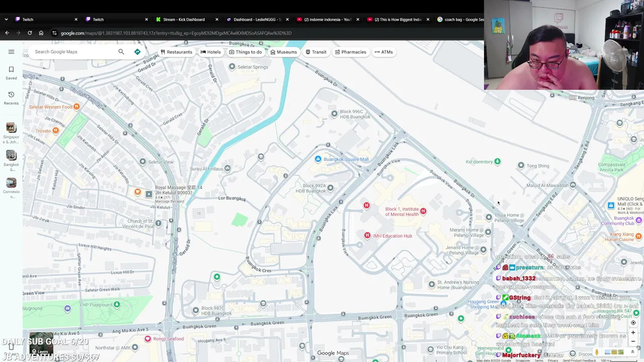Open the Google Maps hamburger menu
This screenshot has width=644, height=362.
11,52
